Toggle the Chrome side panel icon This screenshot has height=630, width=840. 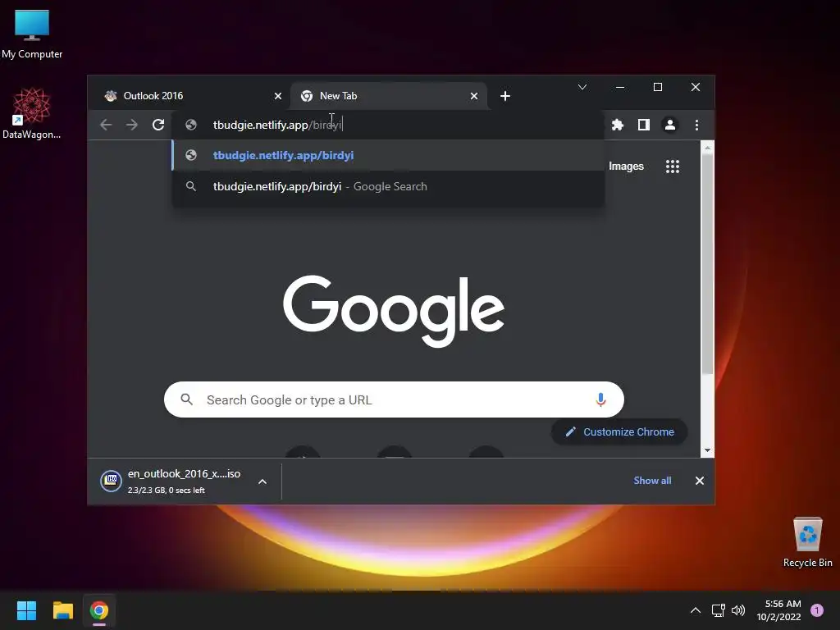643,125
